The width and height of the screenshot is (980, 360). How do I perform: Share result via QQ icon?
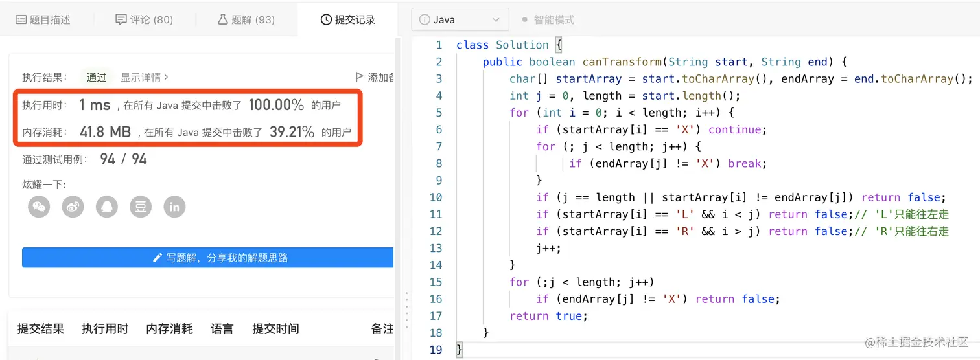point(107,207)
